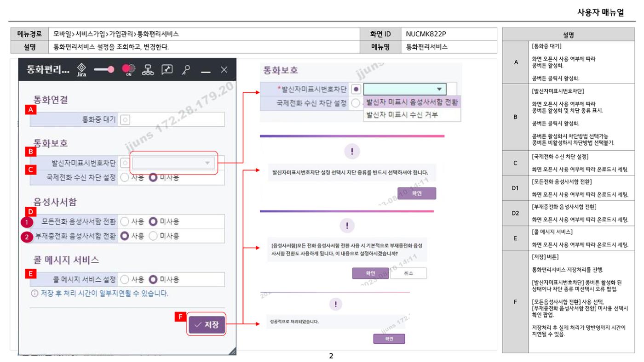Toggle 발신자미표시번호차단 in main window
Viewport: 644px width, 362px height.
(x=126, y=163)
